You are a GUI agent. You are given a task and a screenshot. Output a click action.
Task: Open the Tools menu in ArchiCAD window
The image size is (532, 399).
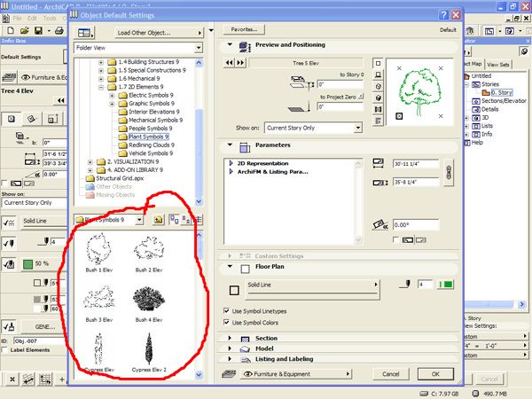(49, 18)
